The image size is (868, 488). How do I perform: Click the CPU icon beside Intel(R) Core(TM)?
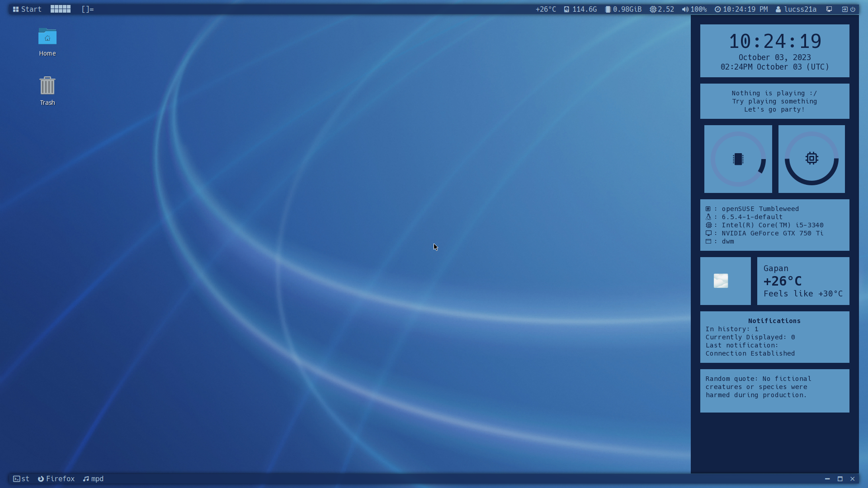(x=708, y=225)
